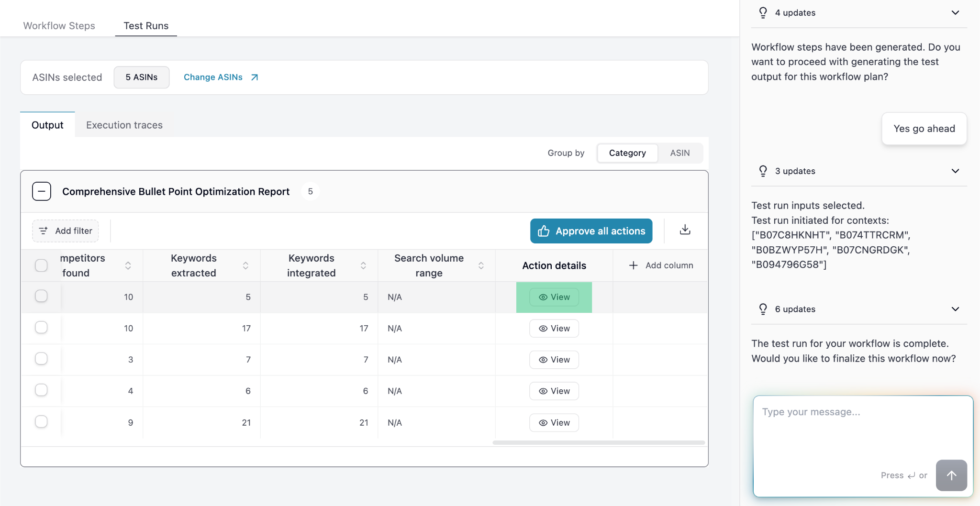Switch grouping to ASIN
The image size is (980, 506).
coord(680,153)
